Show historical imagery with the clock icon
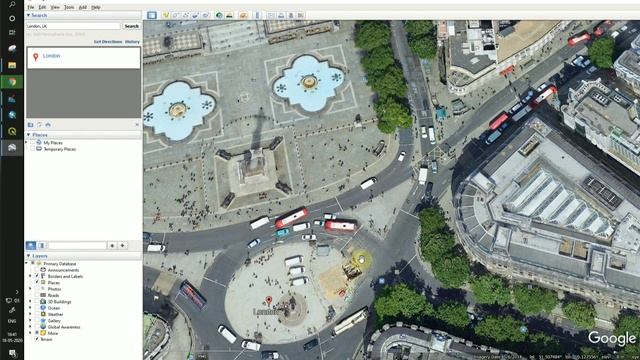Screen dimensions: 640x360 219,15
